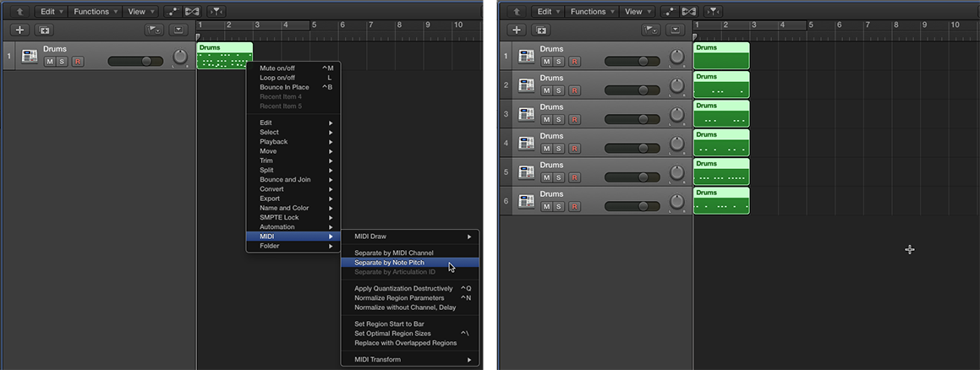Open the global tracks flag dropdown in the context-menu window
This screenshot has height=370, width=980.
154,30
